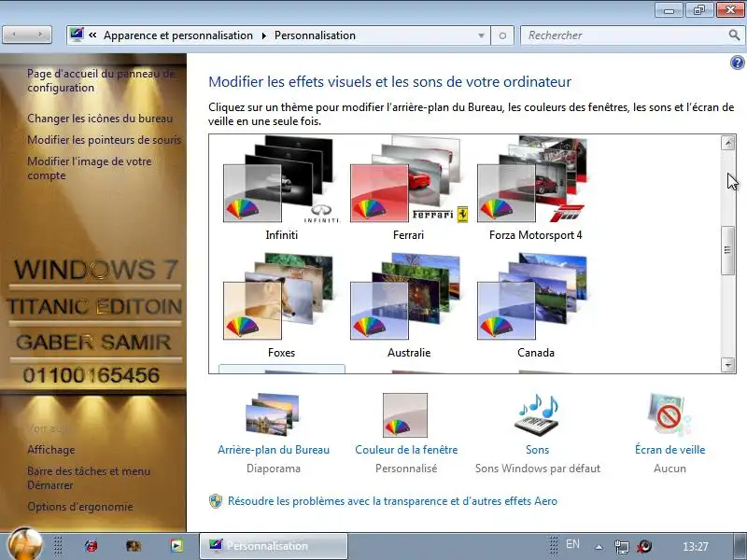This screenshot has width=747, height=560.
Task: Apply the Ferrari theme
Action: click(x=408, y=180)
